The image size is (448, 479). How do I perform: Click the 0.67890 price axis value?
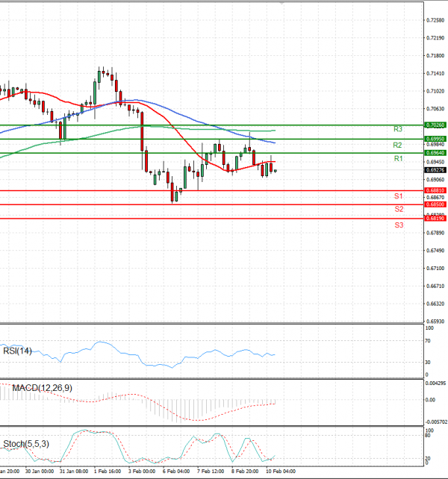point(435,233)
